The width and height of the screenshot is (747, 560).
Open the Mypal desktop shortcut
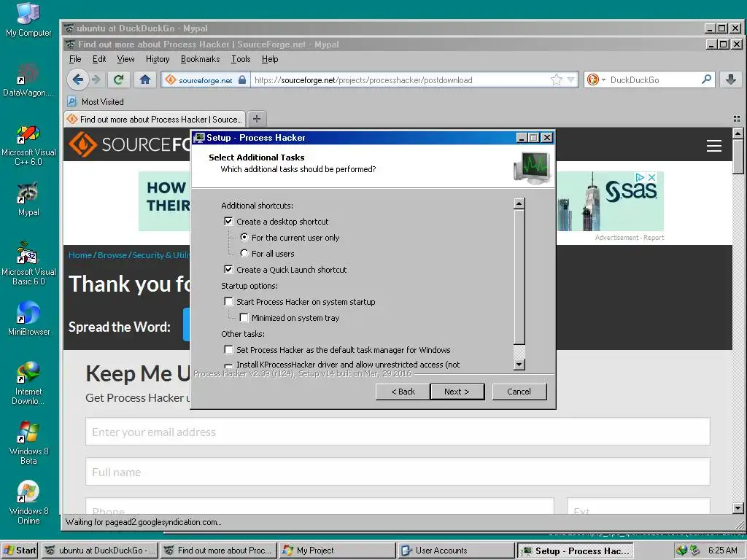pyautogui.click(x=28, y=199)
